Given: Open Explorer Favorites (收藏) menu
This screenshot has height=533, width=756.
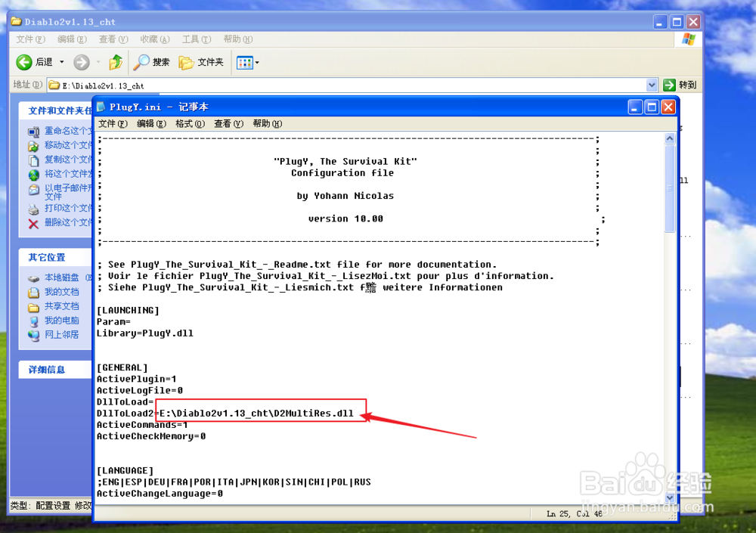Looking at the screenshot, I should (x=155, y=39).
